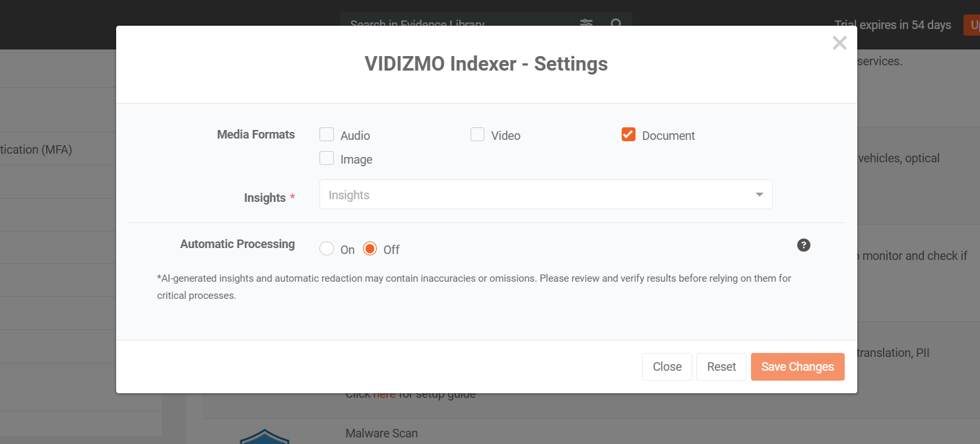Viewport: 980px width, 444px height.
Task: Check the Video media format
Action: point(477,135)
